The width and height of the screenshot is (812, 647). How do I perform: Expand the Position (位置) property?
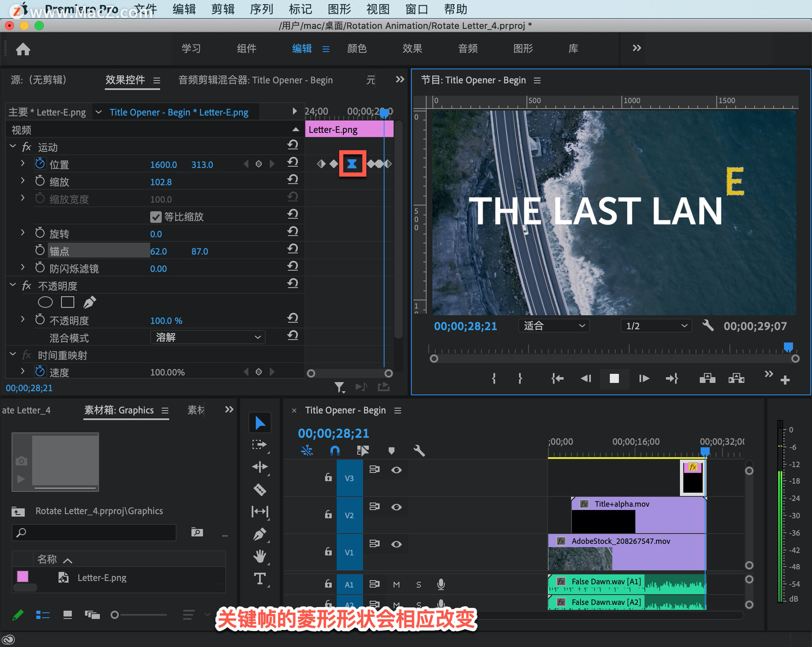pyautogui.click(x=23, y=163)
